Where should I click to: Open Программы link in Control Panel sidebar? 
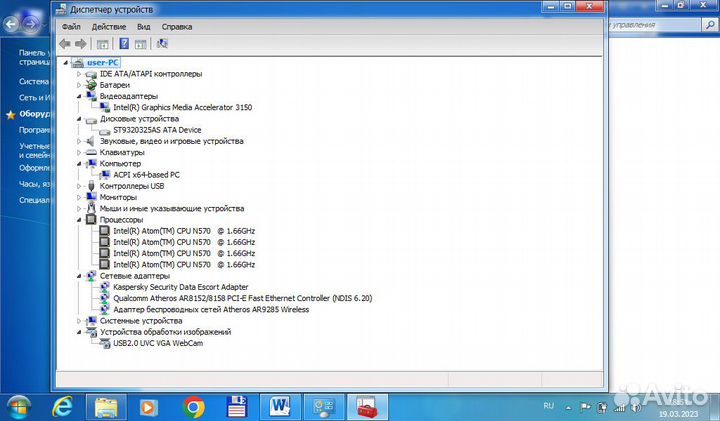pos(35,130)
